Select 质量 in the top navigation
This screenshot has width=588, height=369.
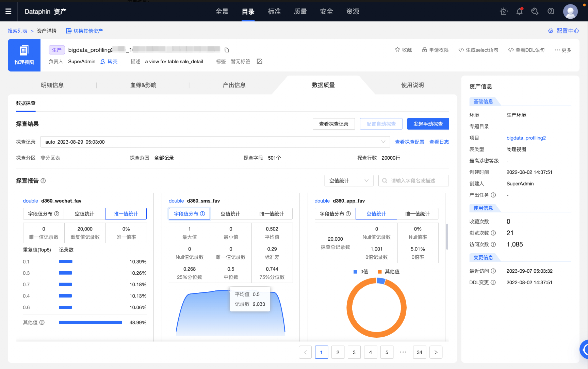300,11
